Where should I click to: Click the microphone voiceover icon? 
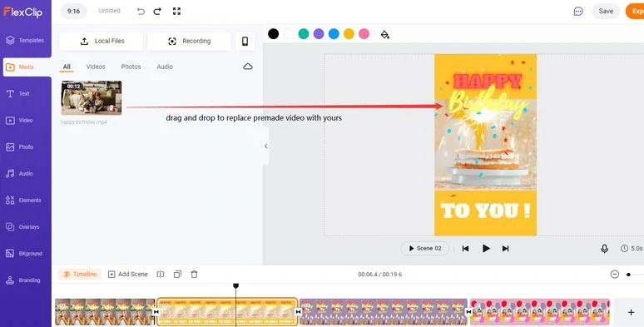tap(604, 249)
